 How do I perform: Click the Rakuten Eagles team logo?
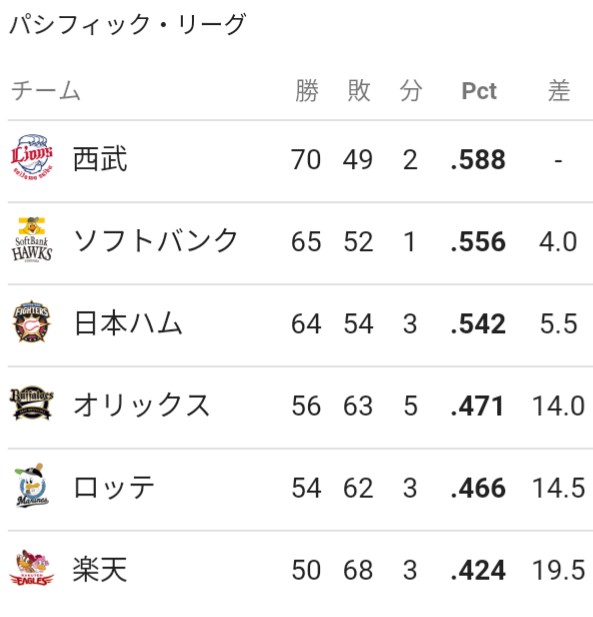(x=31, y=568)
